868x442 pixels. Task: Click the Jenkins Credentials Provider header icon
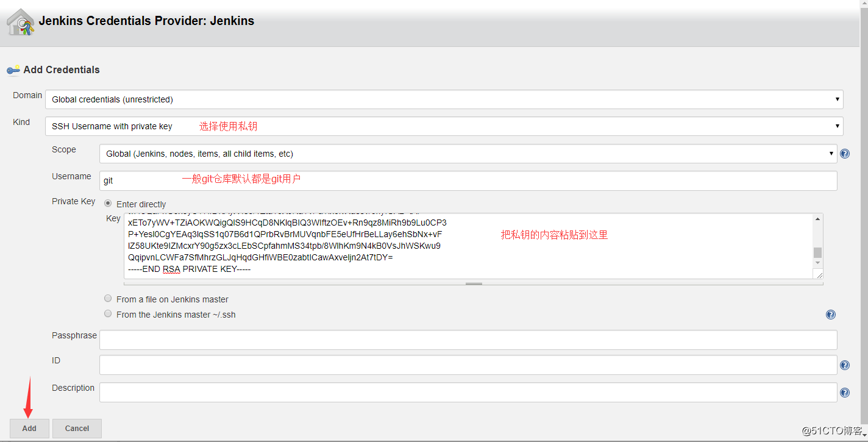(20, 22)
